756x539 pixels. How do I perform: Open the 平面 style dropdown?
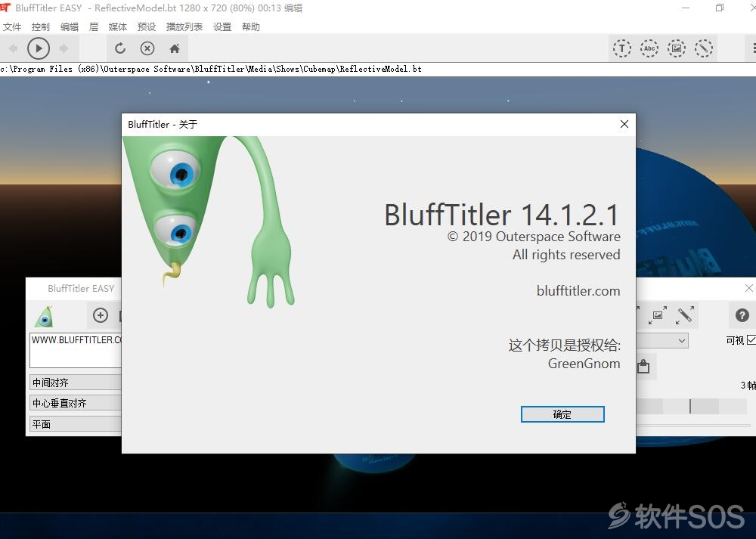tap(76, 424)
